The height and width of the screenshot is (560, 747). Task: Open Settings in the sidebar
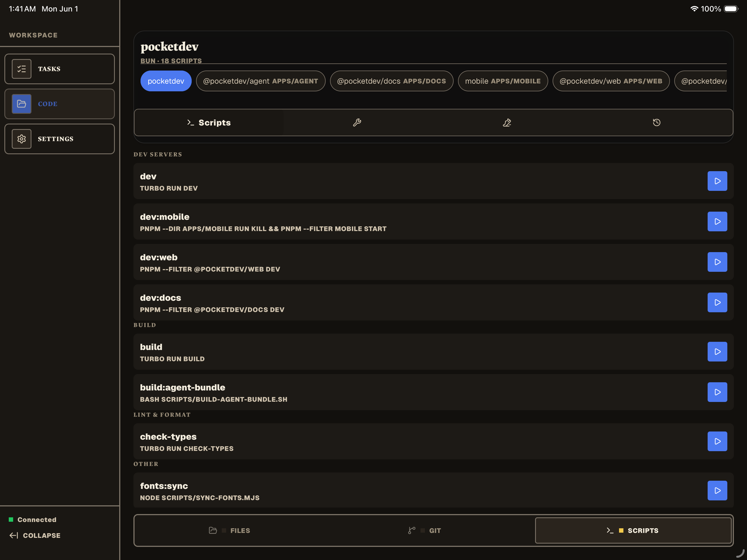(x=59, y=139)
